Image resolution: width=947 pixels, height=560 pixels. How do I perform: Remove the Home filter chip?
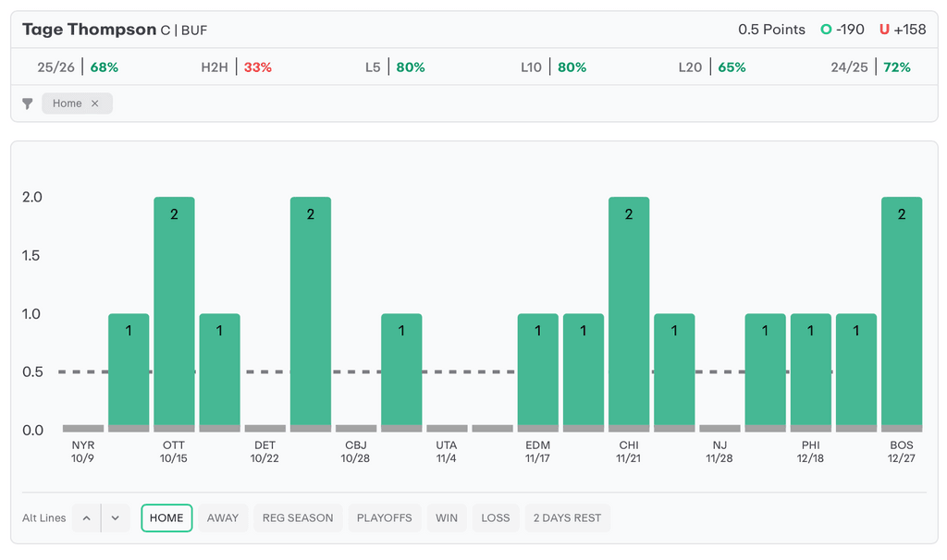94,103
